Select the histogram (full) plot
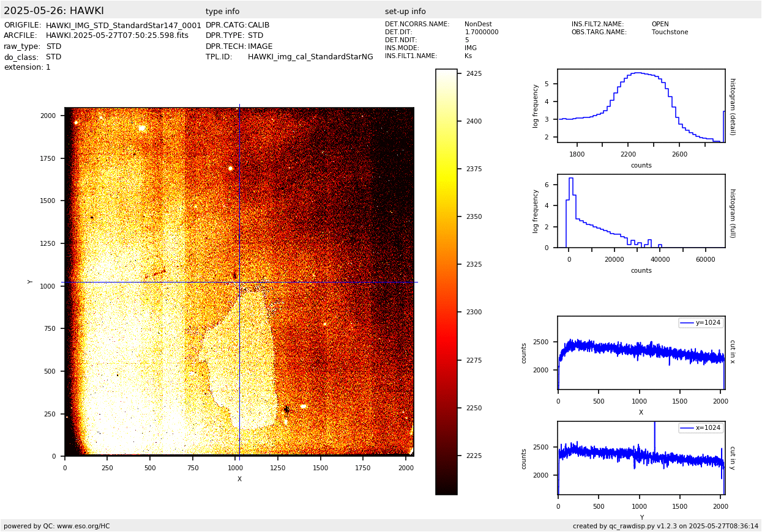Image resolution: width=762 pixels, height=532 pixels. click(x=641, y=210)
